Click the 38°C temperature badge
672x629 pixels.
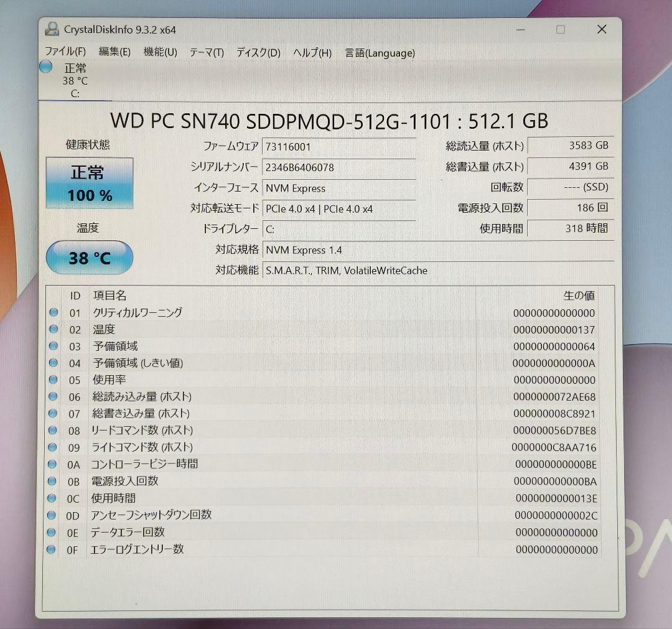click(89, 258)
